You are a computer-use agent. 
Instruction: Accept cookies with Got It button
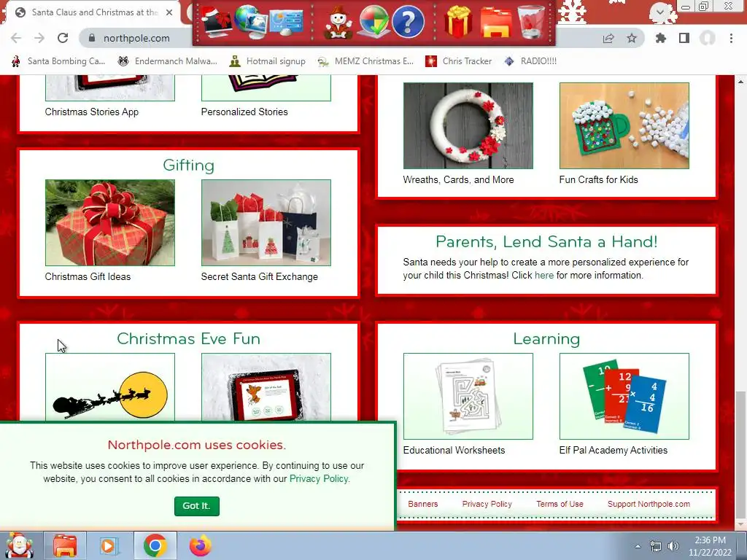coord(197,506)
